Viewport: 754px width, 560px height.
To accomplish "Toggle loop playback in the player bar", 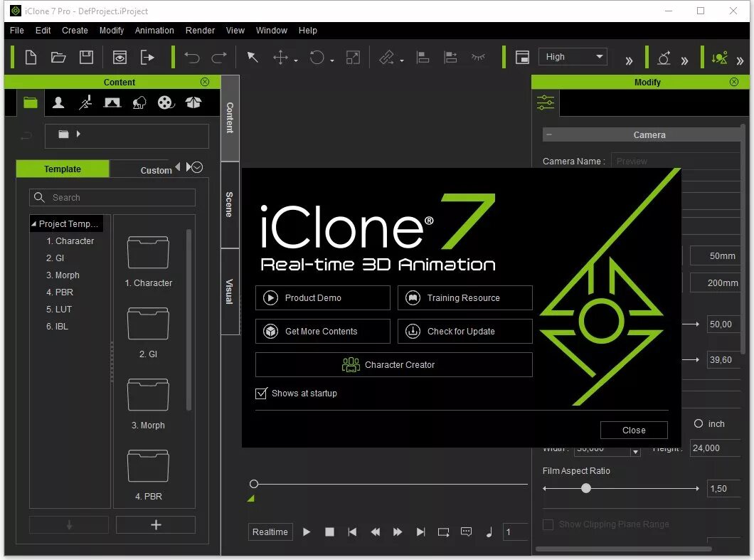I will click(443, 532).
